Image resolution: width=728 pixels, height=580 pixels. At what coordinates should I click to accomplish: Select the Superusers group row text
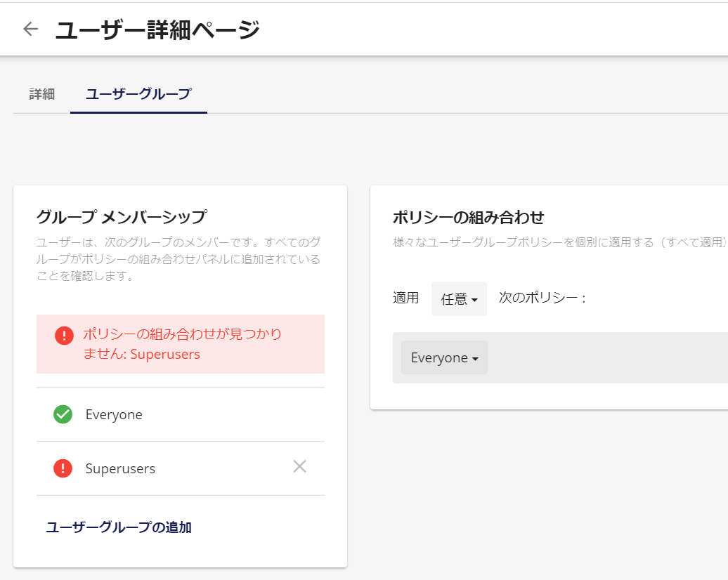tap(120, 468)
